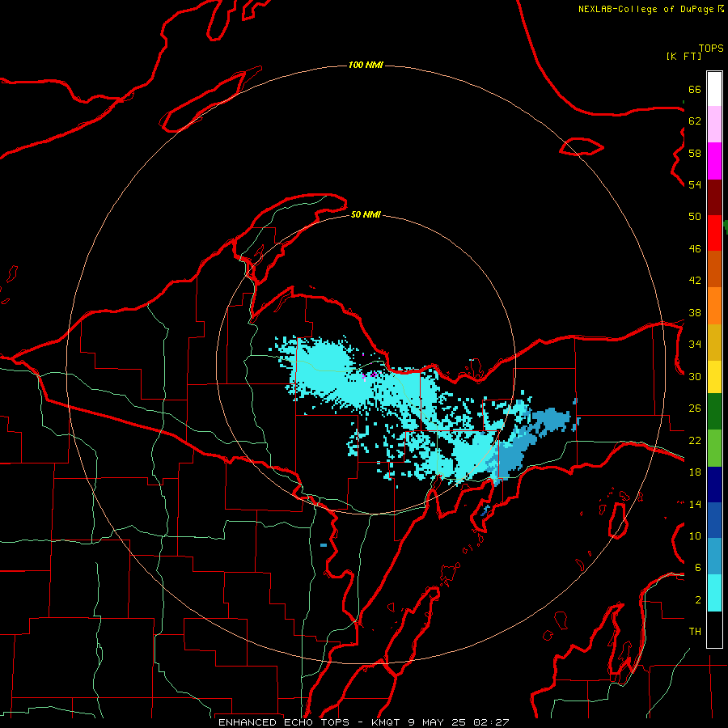Click the legend value '14'
Screen dimensions: 728x728
point(695,504)
